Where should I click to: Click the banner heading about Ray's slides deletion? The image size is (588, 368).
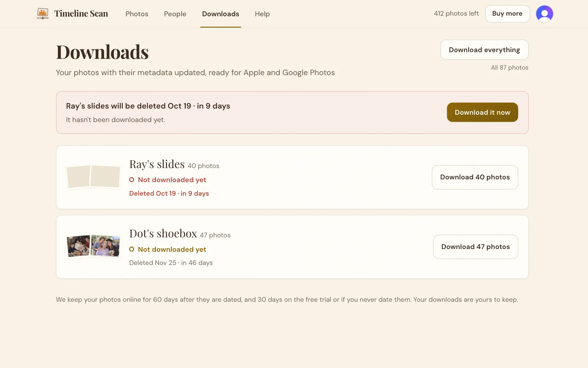tap(148, 106)
